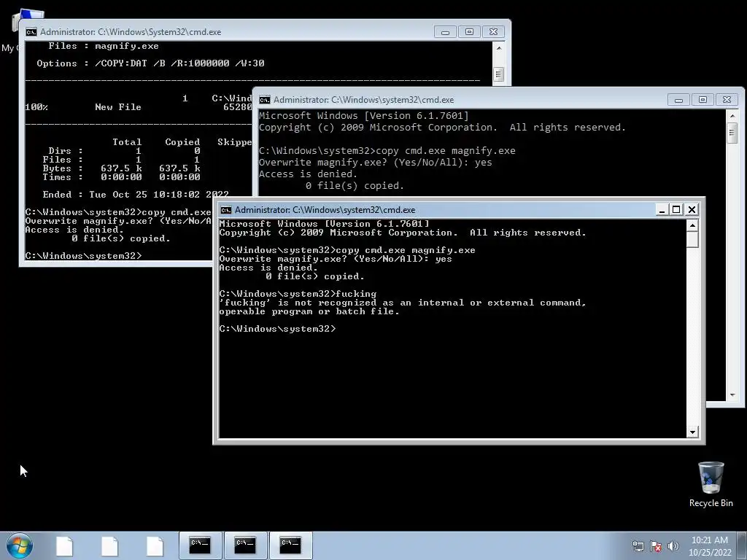This screenshot has height=560, width=747.
Task: Click back cmd window scrollbar up arrow
Action: (x=498, y=48)
